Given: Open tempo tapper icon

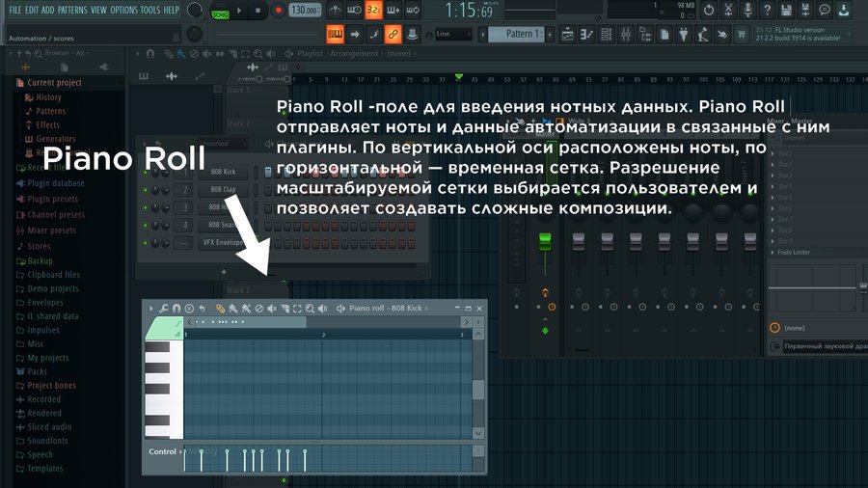Looking at the screenshot, I should pyautogui.click(x=703, y=35).
